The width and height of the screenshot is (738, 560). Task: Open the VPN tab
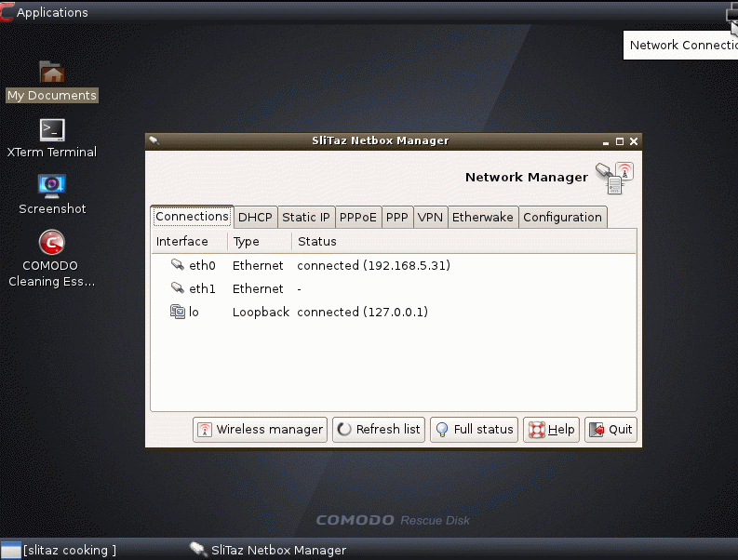430,218
